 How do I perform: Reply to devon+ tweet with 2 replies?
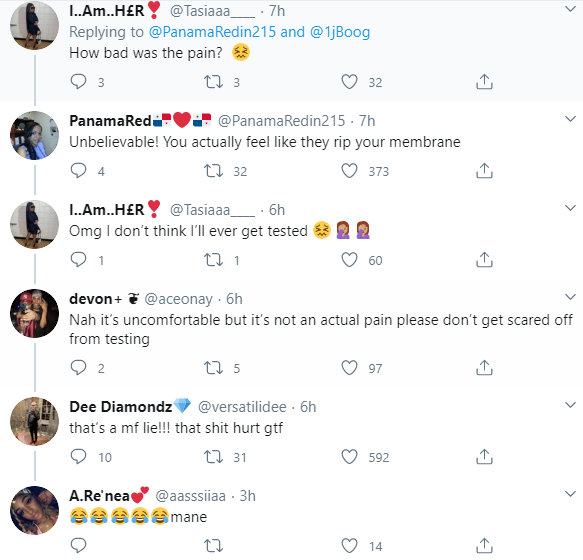coord(78,367)
